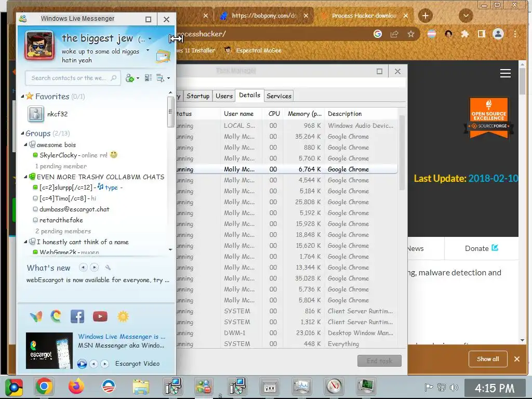Open the show menu dropdown arrow
Screen dimensions: 532x399
tap(168, 78)
